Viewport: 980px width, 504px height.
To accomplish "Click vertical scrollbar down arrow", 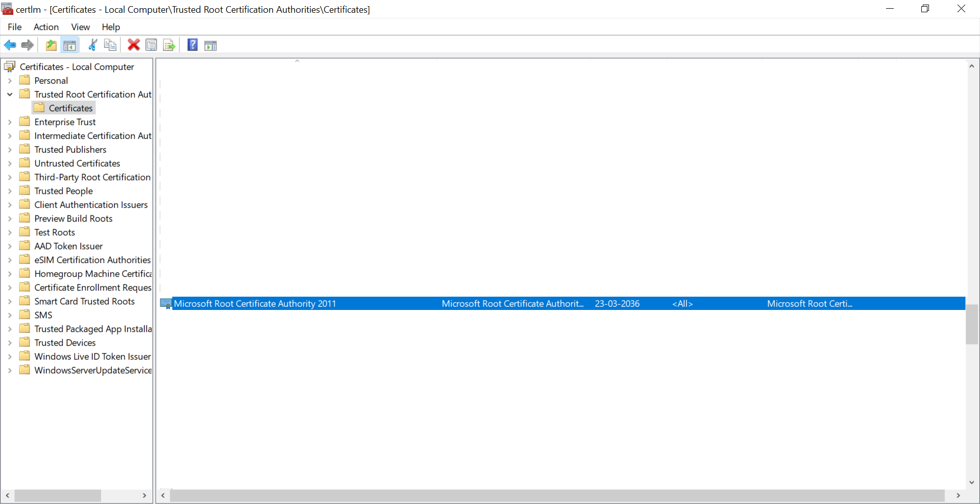I will [972, 483].
